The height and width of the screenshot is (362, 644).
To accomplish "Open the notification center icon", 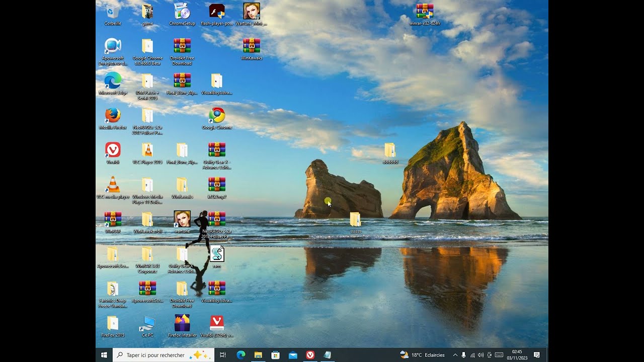I will (536, 355).
